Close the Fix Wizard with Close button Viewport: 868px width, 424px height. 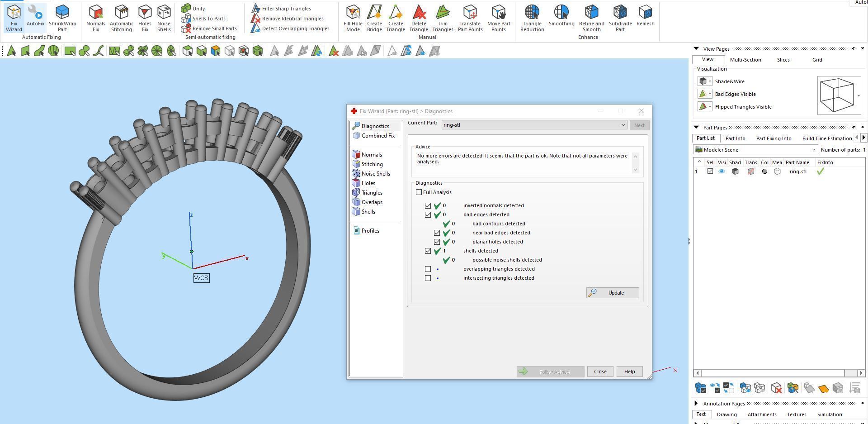click(x=600, y=372)
